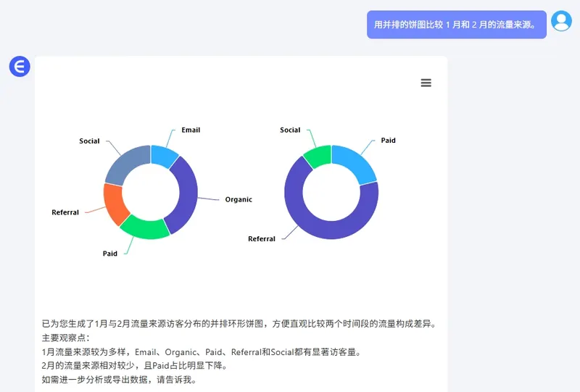Click the assistant logo avatar icon
This screenshot has width=580, height=392.
(20, 67)
